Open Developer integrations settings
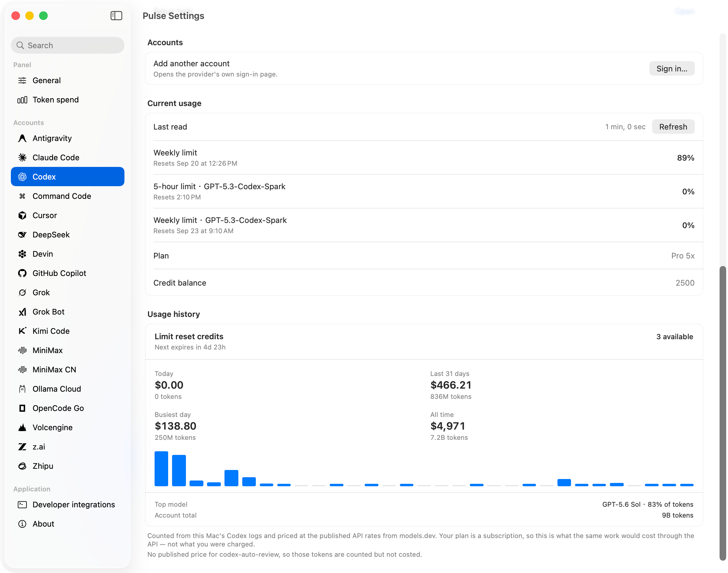The height and width of the screenshot is (573, 728). [67, 505]
